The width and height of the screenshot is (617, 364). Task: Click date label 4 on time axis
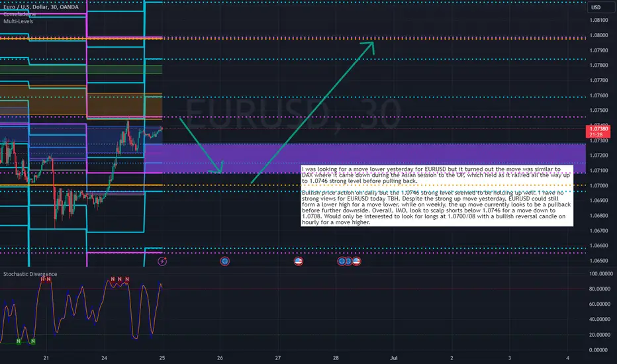pyautogui.click(x=567, y=358)
